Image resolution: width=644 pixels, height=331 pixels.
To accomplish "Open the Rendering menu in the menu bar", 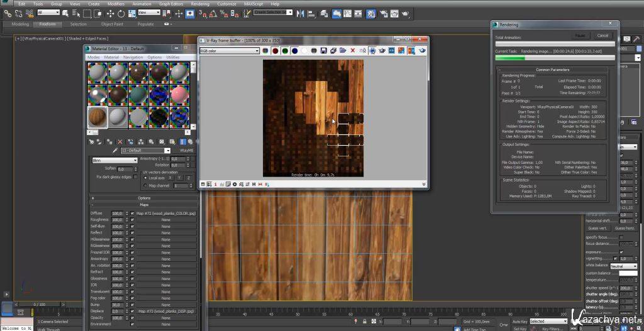I will 200,4.
